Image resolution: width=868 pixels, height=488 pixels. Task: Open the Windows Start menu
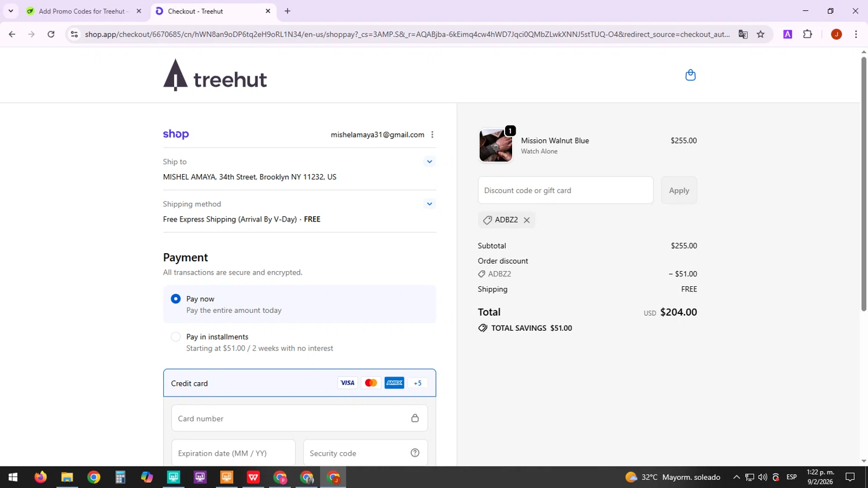13,477
